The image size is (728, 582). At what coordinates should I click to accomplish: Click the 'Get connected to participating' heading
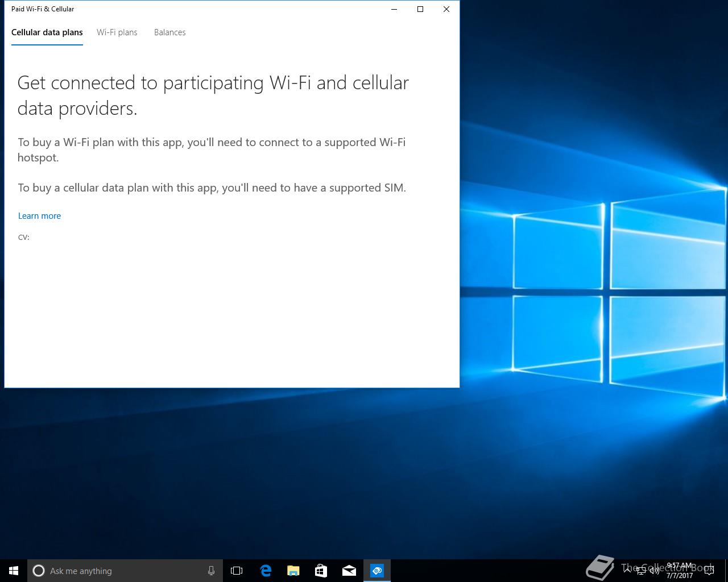tap(213, 95)
